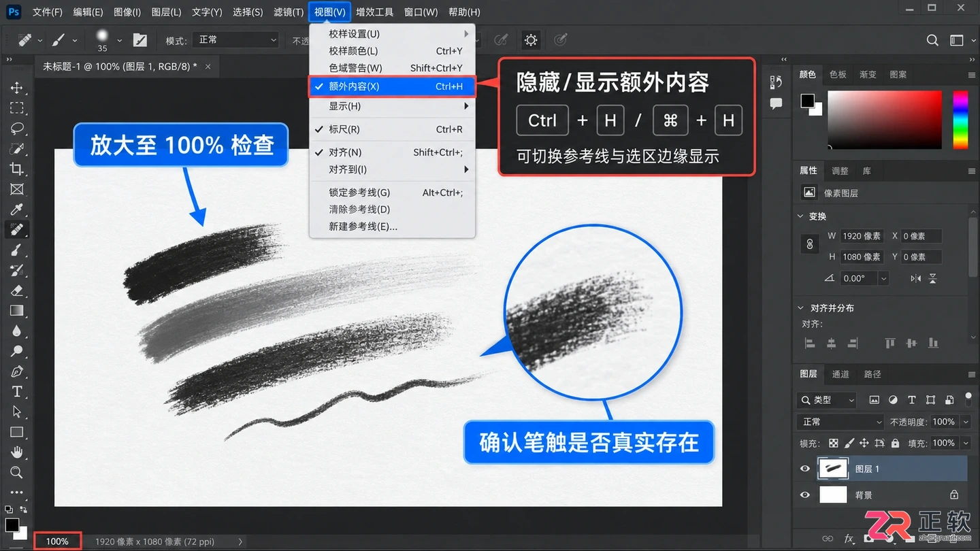Toggle 对齐(N) snap menu item
The height and width of the screenshot is (551, 980).
pyautogui.click(x=392, y=152)
